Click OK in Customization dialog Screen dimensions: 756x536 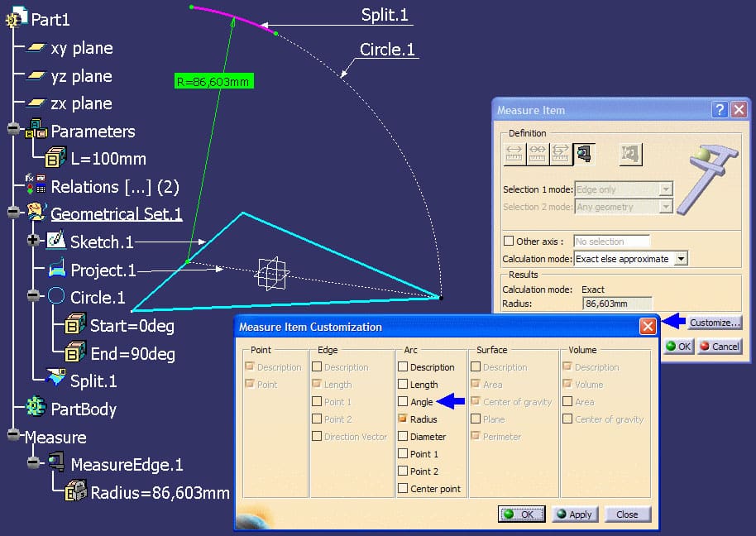click(x=521, y=514)
